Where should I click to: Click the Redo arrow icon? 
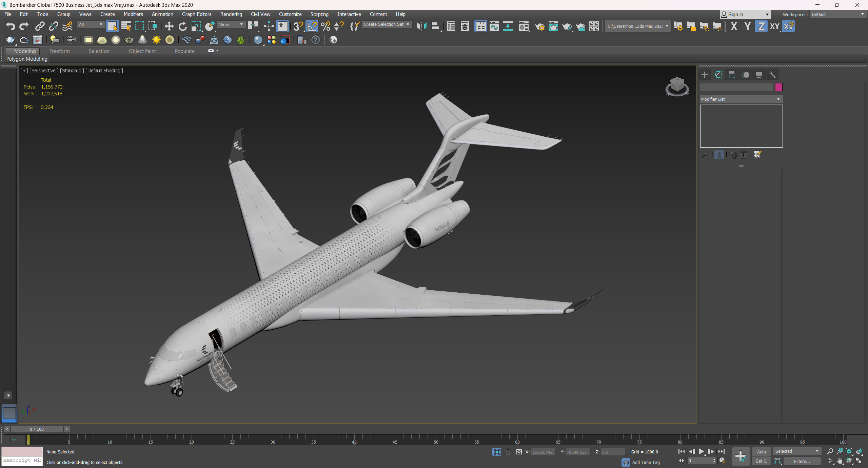[x=24, y=26]
